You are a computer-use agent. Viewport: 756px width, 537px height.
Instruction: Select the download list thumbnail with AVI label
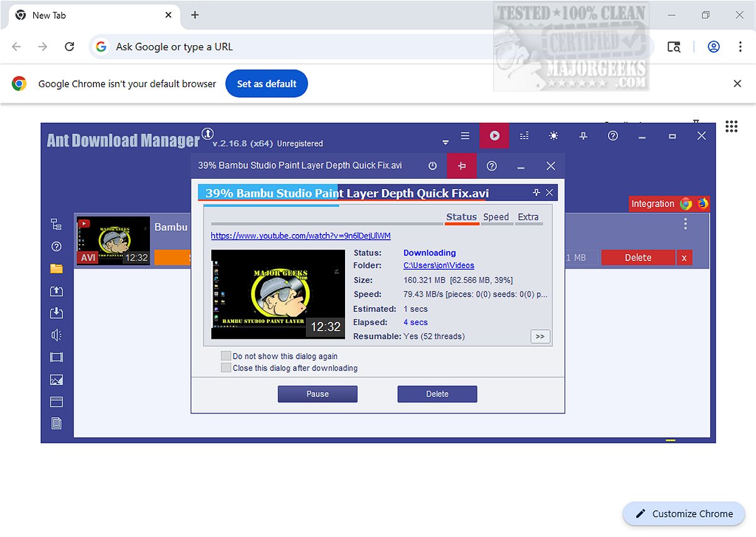click(x=114, y=240)
